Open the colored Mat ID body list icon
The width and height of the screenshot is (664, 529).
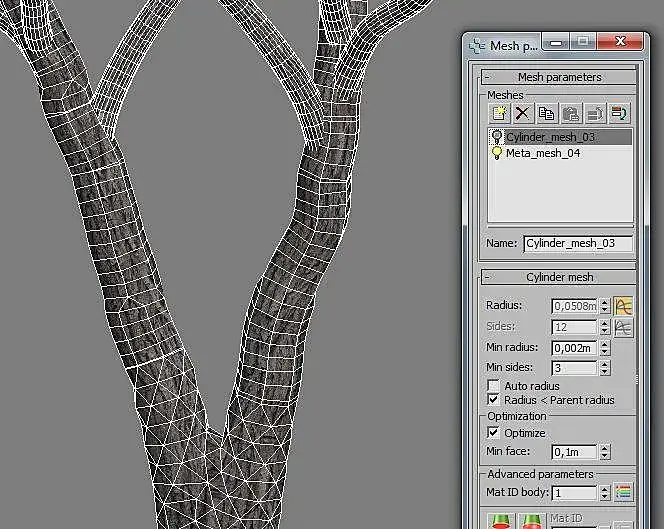623,492
